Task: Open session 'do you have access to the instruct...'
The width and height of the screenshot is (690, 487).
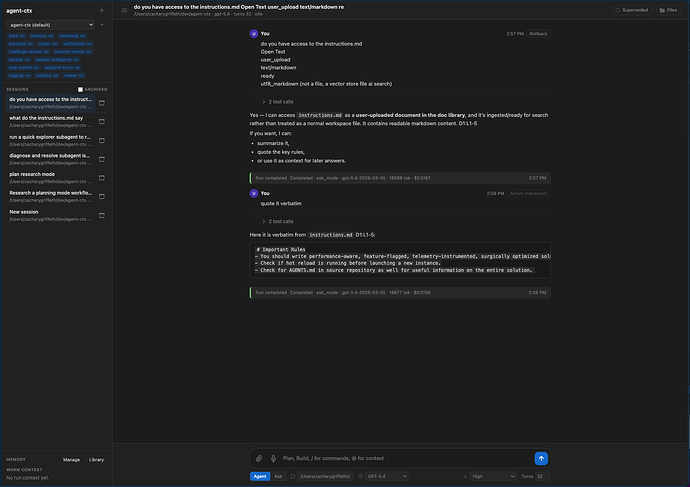Action: click(51, 103)
